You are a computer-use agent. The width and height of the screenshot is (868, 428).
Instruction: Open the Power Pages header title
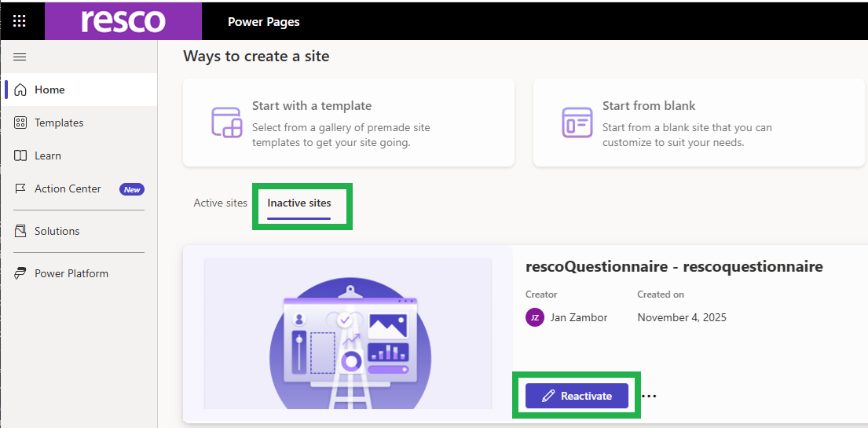click(x=264, y=22)
